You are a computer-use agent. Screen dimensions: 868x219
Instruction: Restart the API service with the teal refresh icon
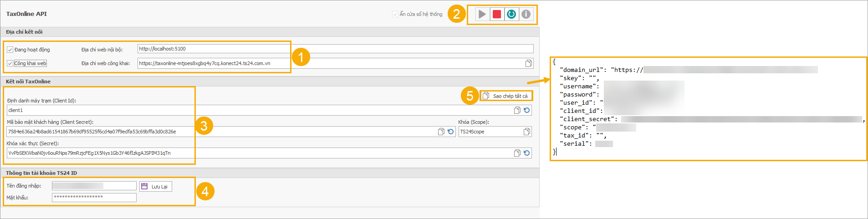coord(511,14)
